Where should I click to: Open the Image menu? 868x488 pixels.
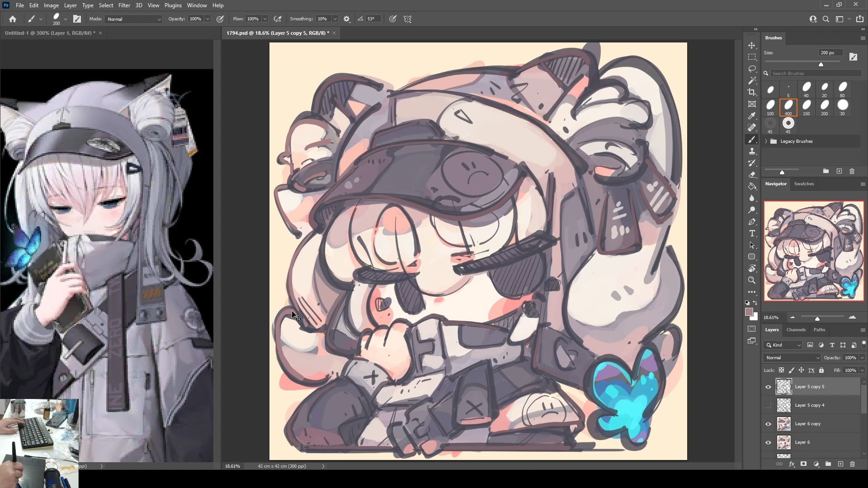[x=51, y=5]
